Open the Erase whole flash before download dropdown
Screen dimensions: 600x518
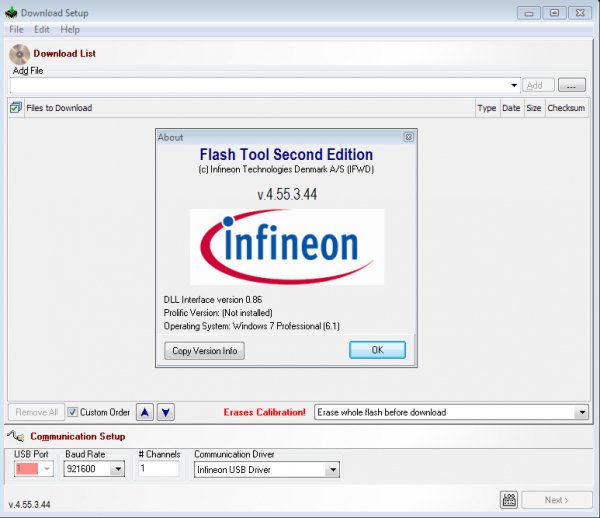coord(582,412)
